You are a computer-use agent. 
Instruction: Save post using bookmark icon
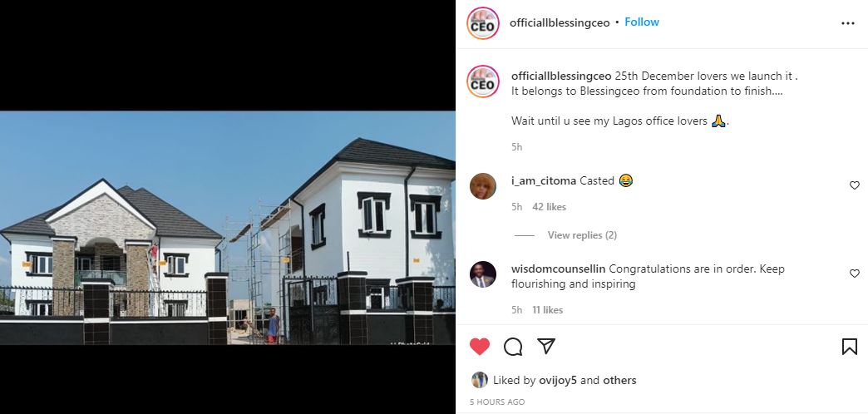(849, 347)
